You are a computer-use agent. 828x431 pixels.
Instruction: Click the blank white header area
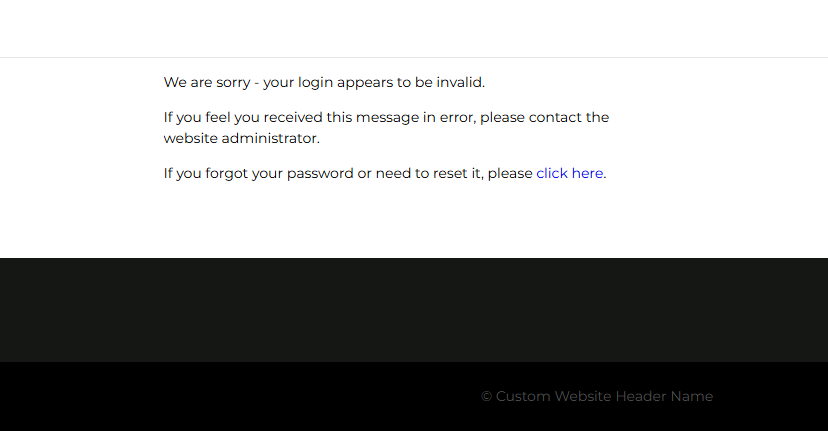tap(414, 28)
